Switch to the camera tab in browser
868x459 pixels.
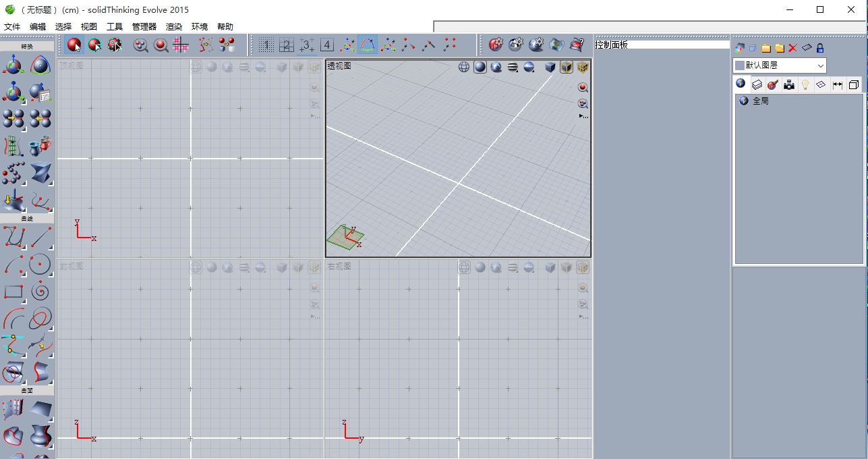coord(788,84)
